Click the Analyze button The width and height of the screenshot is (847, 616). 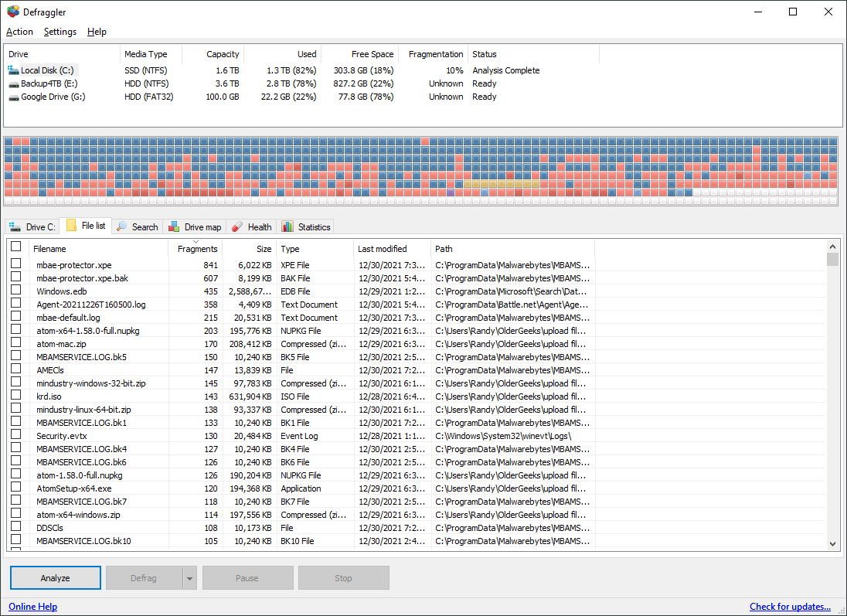pyautogui.click(x=55, y=578)
